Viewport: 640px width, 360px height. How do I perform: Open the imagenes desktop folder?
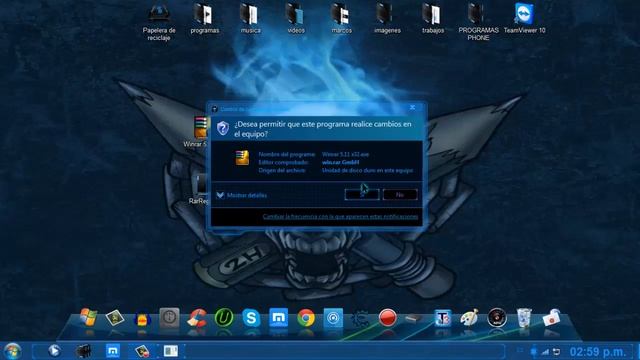coord(387,19)
